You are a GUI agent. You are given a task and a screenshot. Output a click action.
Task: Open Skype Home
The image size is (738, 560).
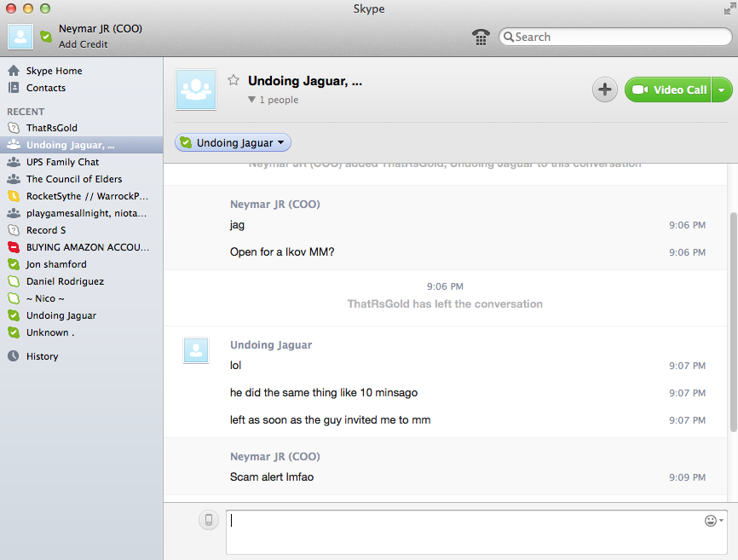pyautogui.click(x=55, y=71)
